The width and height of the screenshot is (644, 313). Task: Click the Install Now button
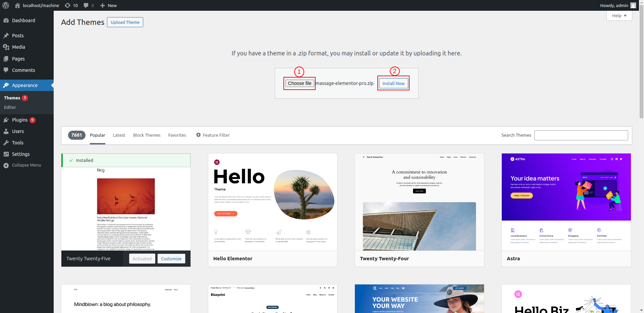393,83
